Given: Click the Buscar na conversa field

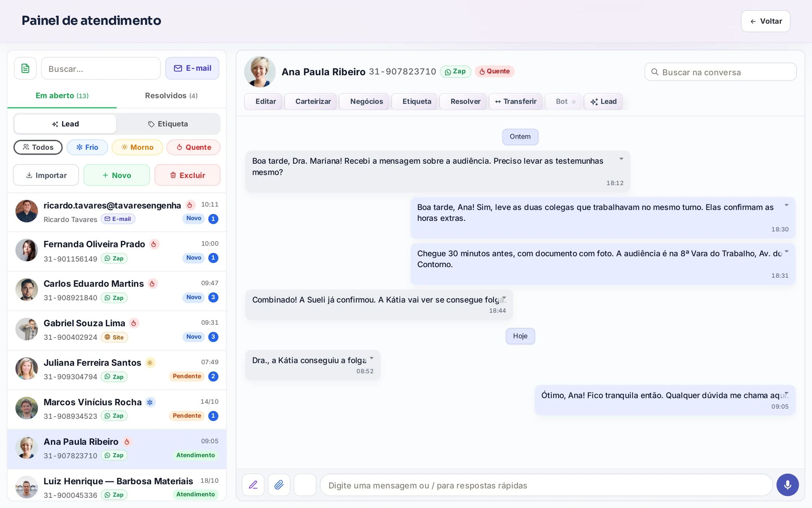Looking at the screenshot, I should click(721, 72).
